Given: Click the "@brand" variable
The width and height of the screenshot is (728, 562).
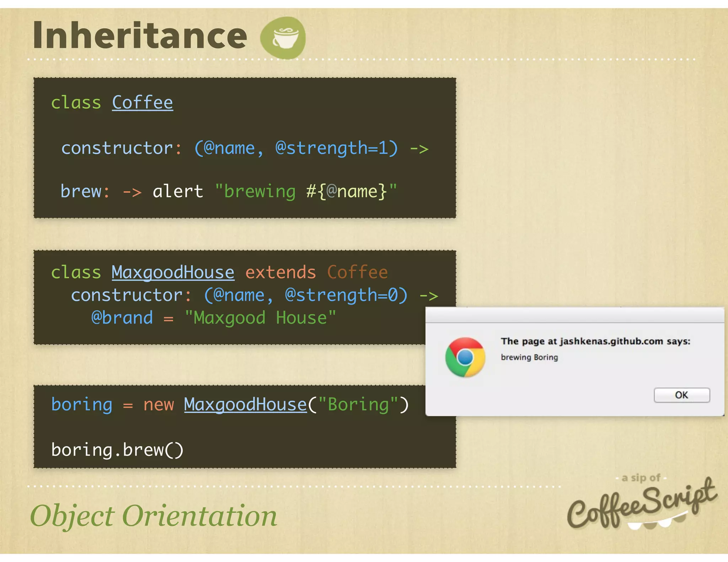Looking at the screenshot, I should coord(122,318).
